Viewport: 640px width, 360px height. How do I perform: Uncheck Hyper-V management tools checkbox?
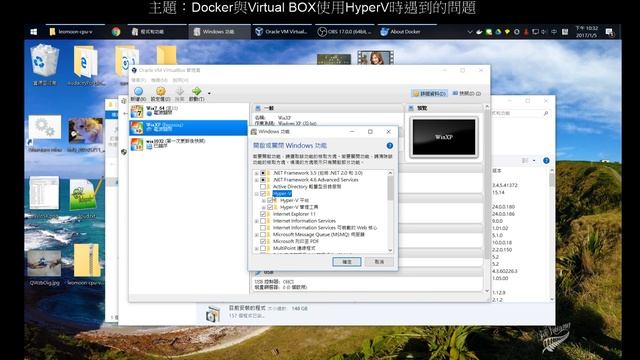270,207
